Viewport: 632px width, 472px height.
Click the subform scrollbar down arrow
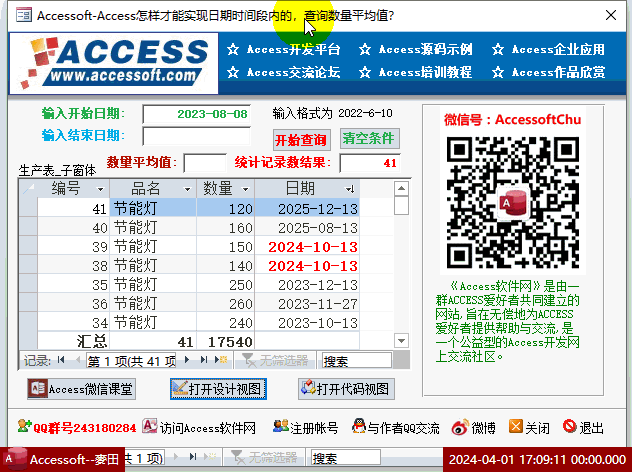point(401,341)
